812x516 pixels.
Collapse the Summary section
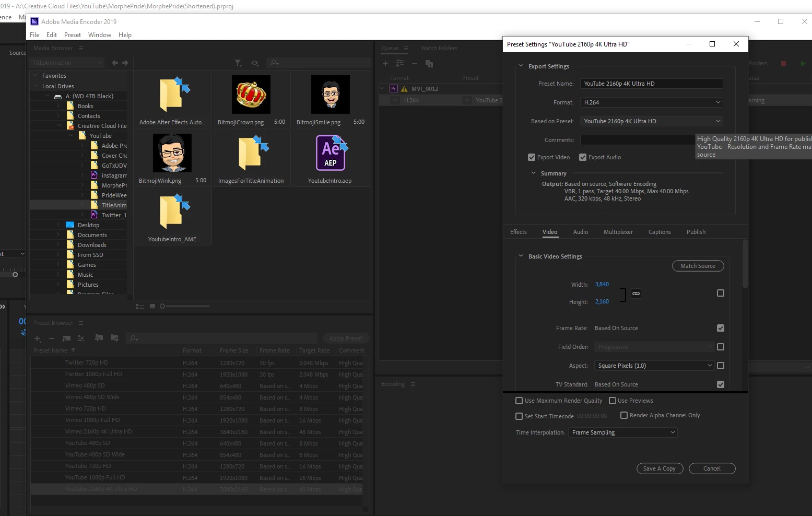tap(533, 173)
